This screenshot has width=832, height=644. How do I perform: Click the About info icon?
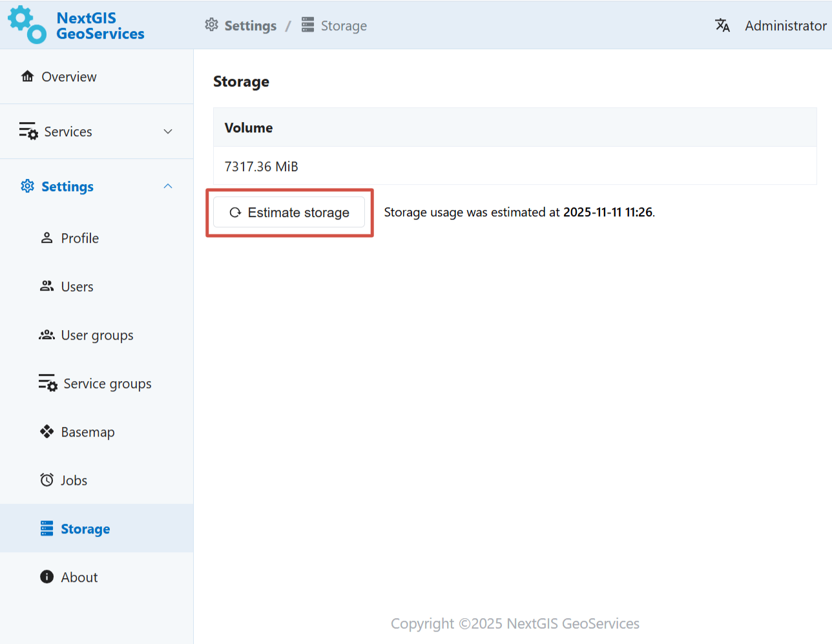47,577
